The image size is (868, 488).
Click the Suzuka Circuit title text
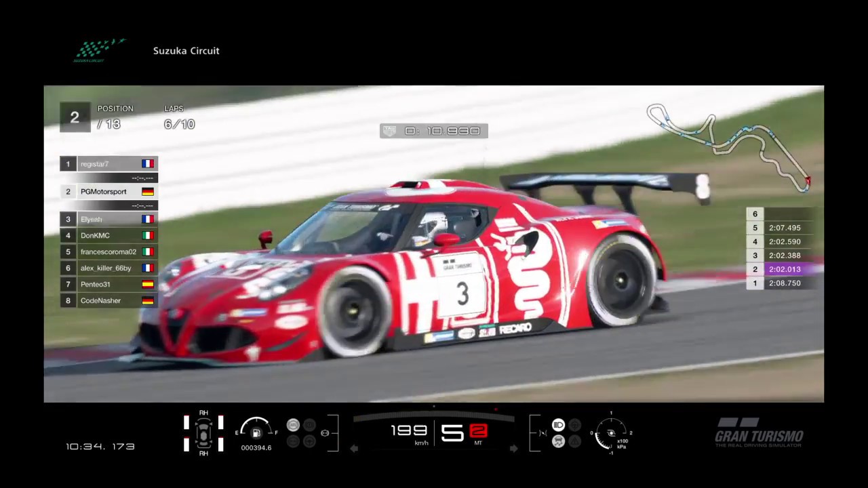pyautogui.click(x=186, y=51)
